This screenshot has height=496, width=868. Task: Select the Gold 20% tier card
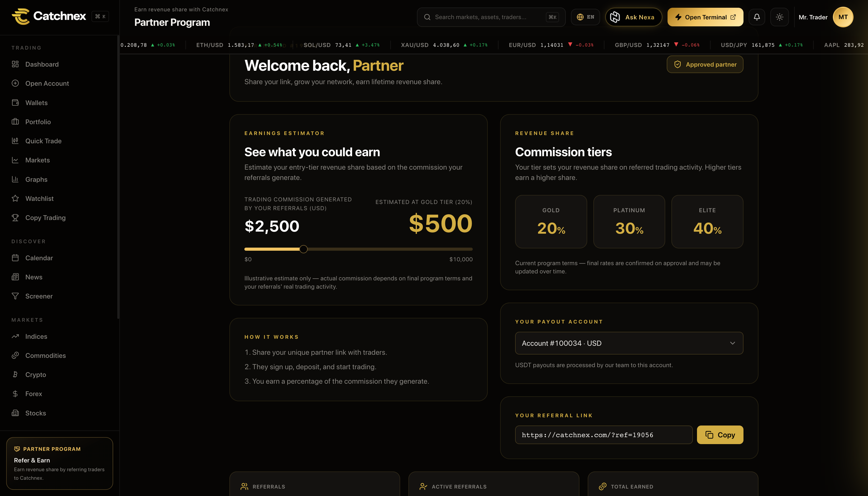[x=551, y=222]
